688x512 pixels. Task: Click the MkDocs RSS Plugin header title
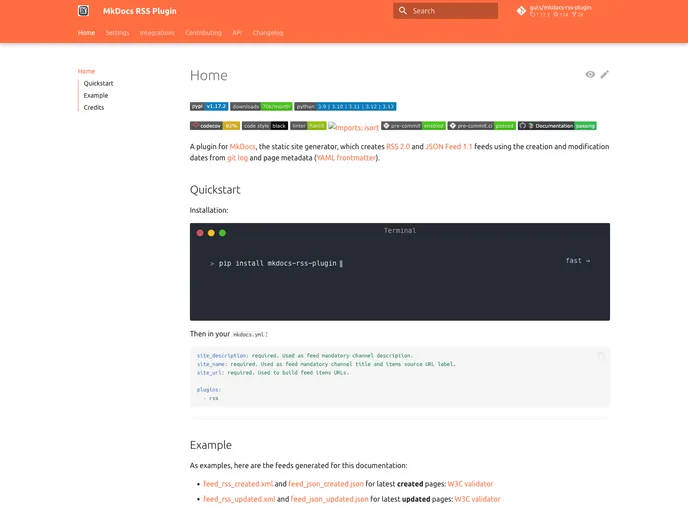140,11
